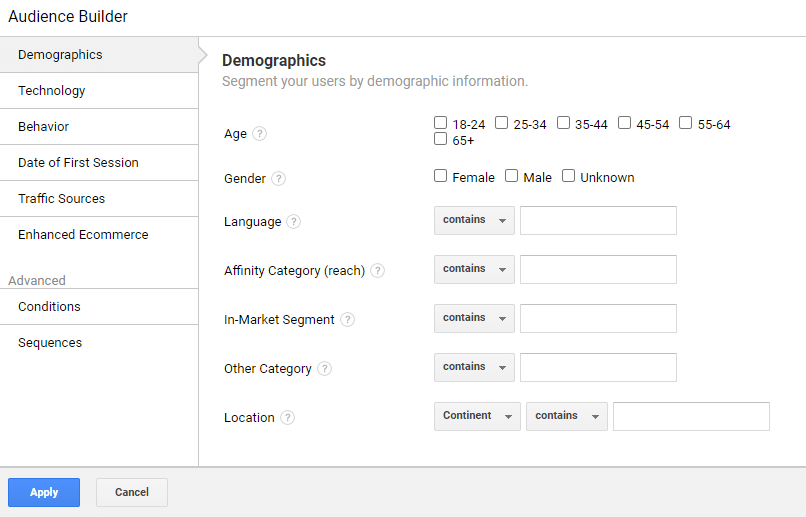The height and width of the screenshot is (517, 806).
Task: Open the Location contains dropdown
Action: click(x=566, y=416)
